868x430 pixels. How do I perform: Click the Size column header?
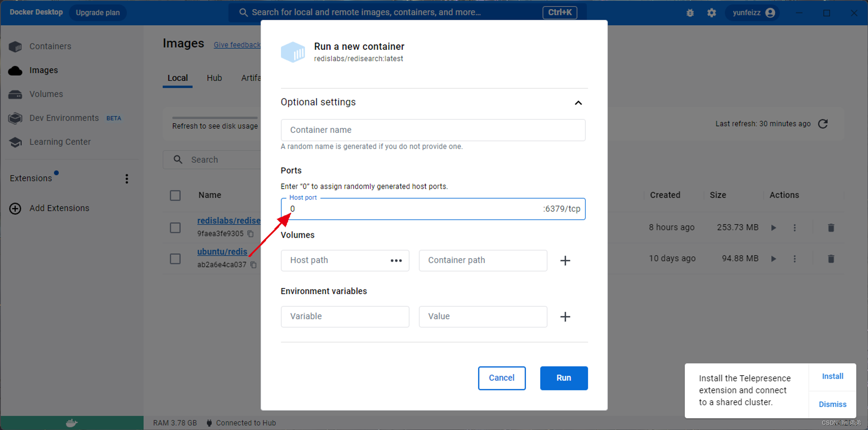click(x=718, y=195)
